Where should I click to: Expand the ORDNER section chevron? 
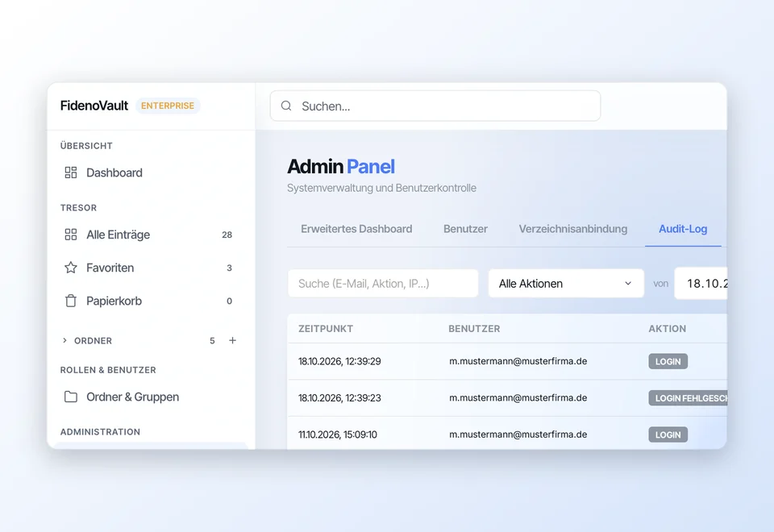pyautogui.click(x=64, y=340)
